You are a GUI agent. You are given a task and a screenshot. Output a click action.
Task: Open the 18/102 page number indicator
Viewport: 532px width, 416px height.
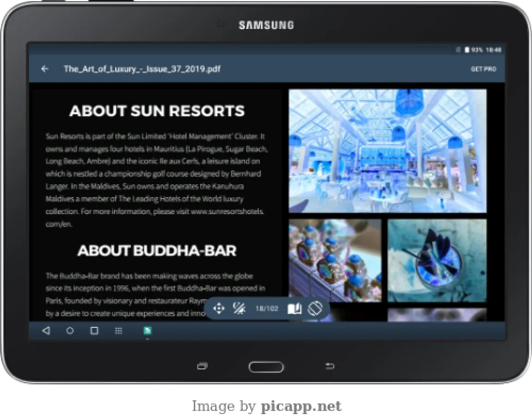(267, 309)
